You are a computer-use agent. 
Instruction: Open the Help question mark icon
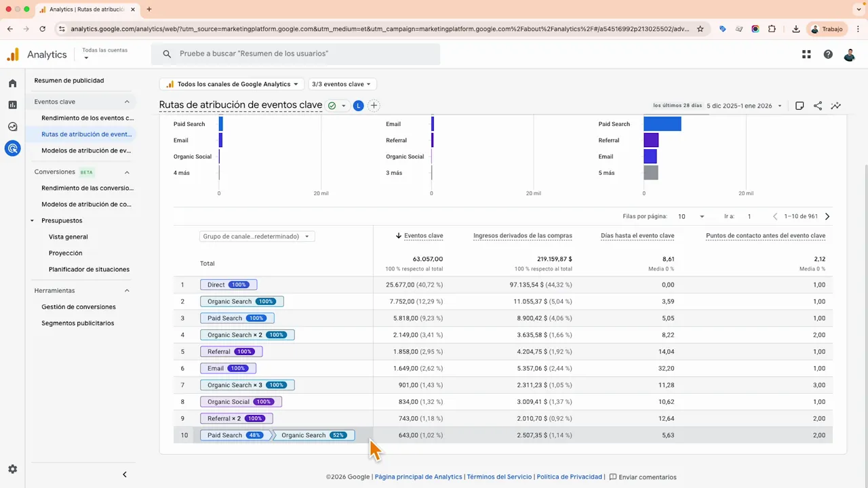[828, 54]
